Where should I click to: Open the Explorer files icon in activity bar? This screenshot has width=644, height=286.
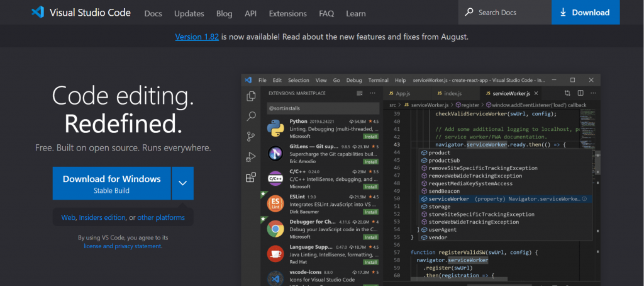pyautogui.click(x=251, y=96)
